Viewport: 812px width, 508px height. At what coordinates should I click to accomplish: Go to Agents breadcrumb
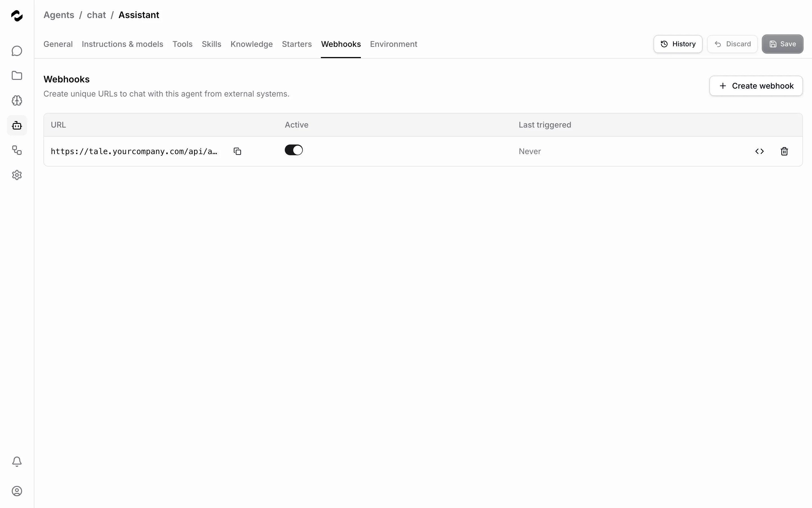click(x=59, y=15)
